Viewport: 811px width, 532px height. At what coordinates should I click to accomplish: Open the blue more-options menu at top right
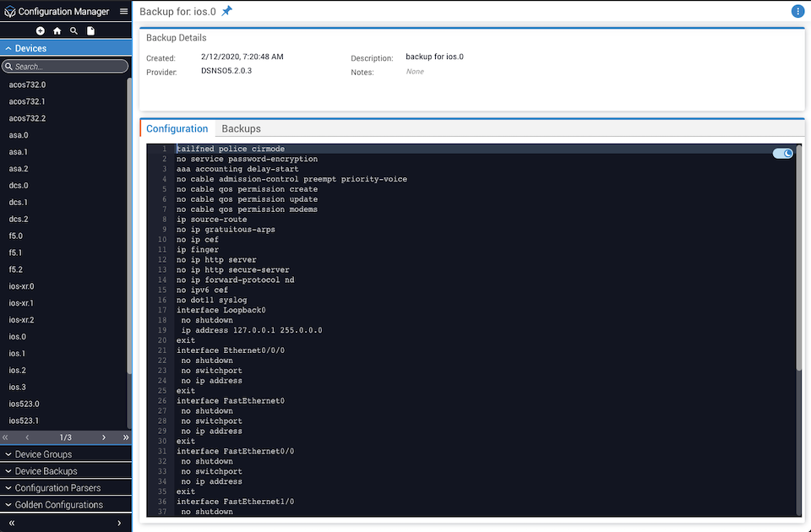pyautogui.click(x=797, y=11)
